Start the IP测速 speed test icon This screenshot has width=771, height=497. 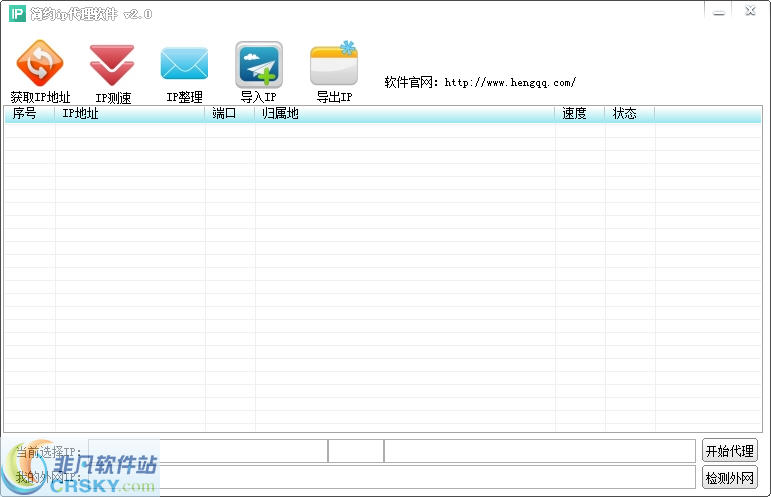112,65
